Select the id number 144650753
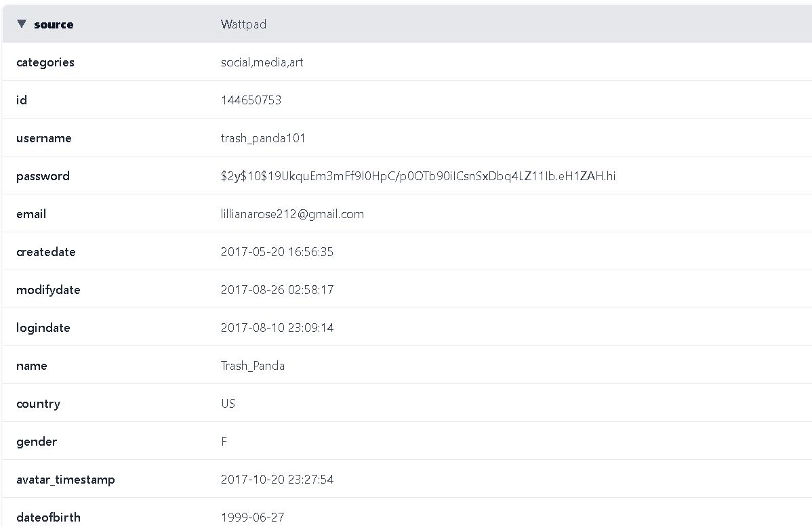812x527 pixels. point(251,100)
